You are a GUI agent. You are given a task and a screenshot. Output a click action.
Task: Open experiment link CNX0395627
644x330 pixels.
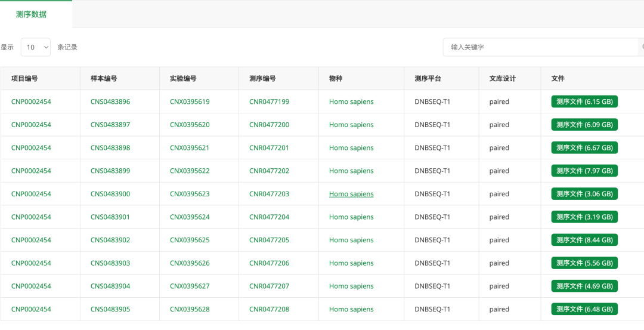[x=190, y=286]
